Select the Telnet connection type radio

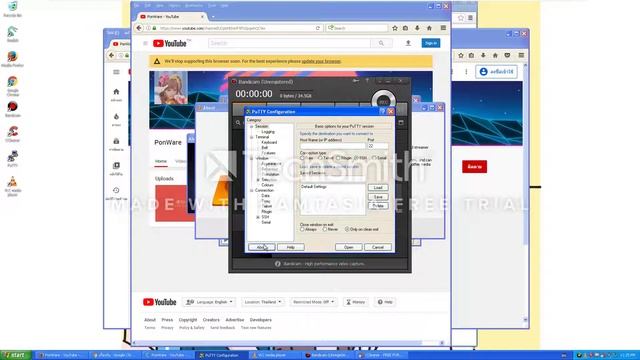pyautogui.click(x=320, y=158)
